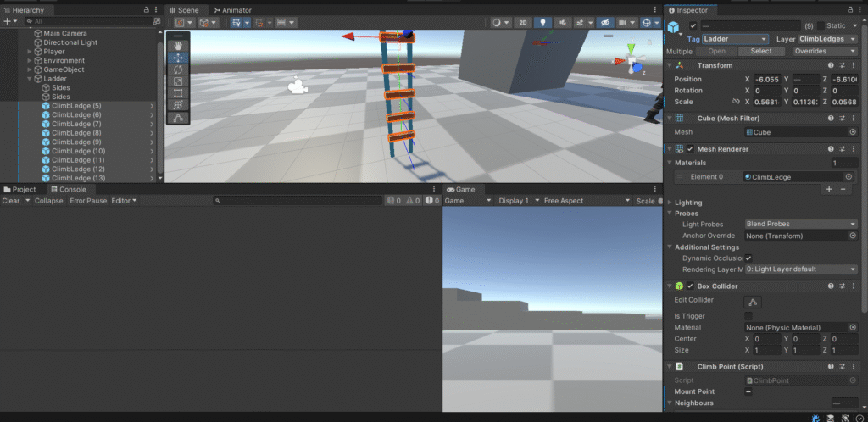Viewport: 868px width, 422px height.
Task: Open the Layer dropdown showing ClimbLedges
Action: 827,39
